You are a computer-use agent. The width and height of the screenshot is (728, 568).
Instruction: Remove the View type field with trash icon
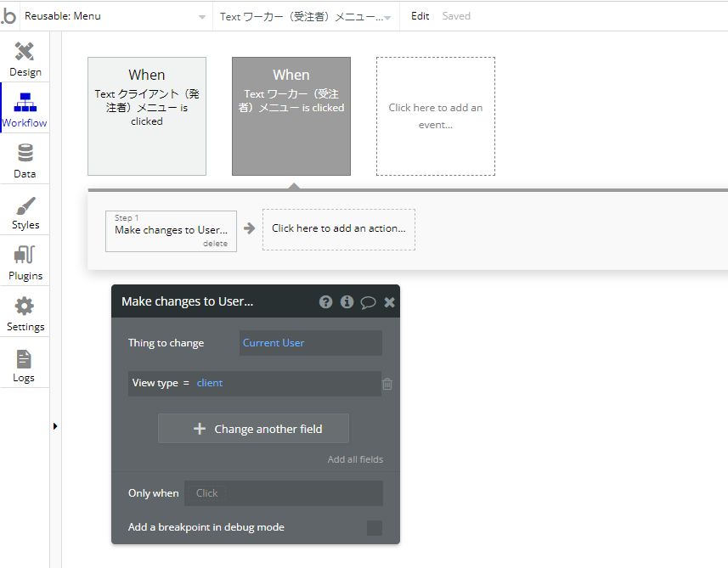tap(387, 384)
